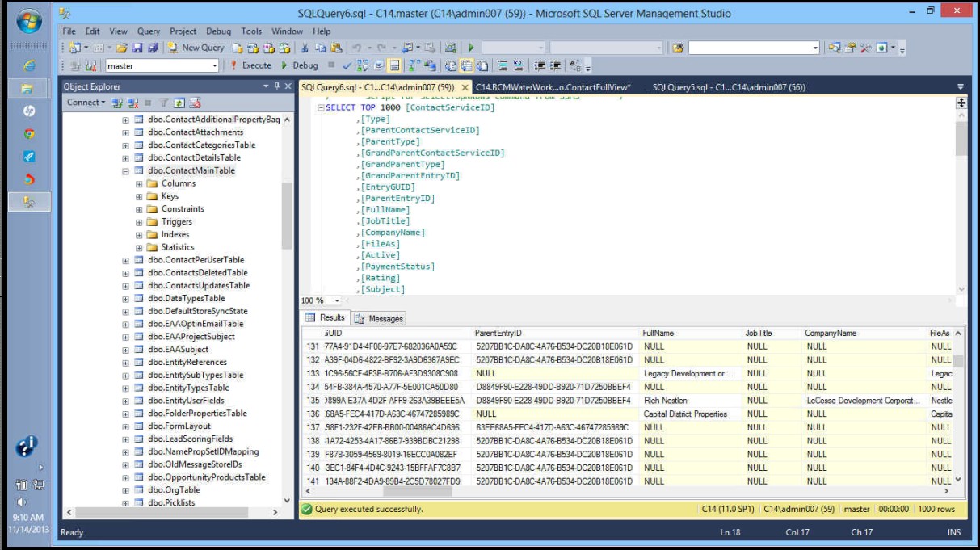Select the dbo.LeadScoringFields tree item
The width and height of the screenshot is (980, 550).
[x=190, y=439]
